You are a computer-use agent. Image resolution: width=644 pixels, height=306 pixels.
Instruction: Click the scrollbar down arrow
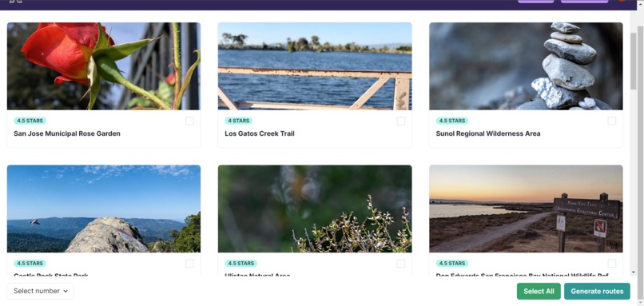click(x=634, y=272)
